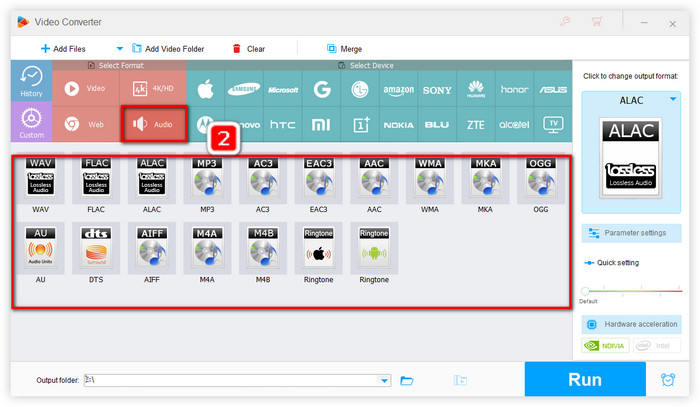Expand the Add Files dropdown arrow
Image resolution: width=700 pixels, height=407 pixels.
coord(119,49)
